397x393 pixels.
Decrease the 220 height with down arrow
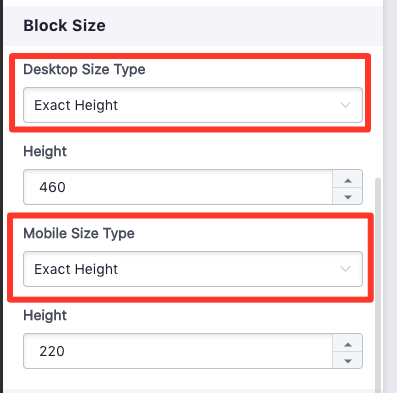point(348,360)
